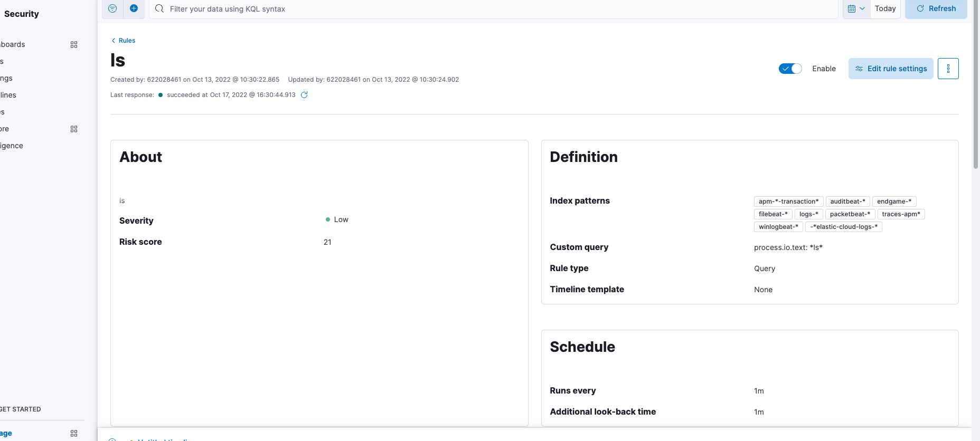Click the Today date range

coord(885,8)
